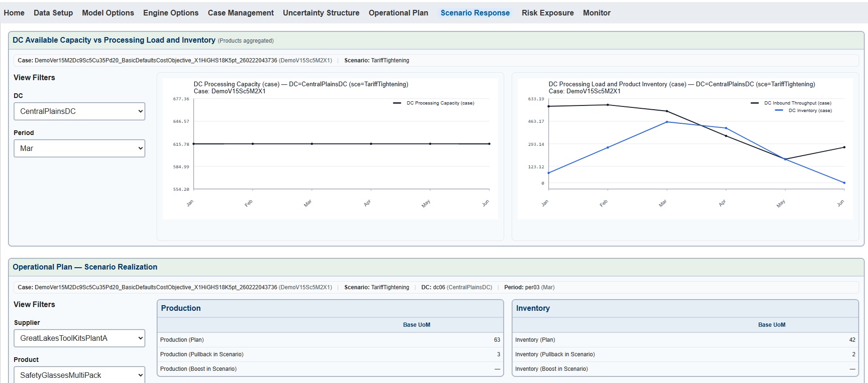Select the Inventory (Pullback in Scenario) row
868x383 pixels.
click(685, 354)
